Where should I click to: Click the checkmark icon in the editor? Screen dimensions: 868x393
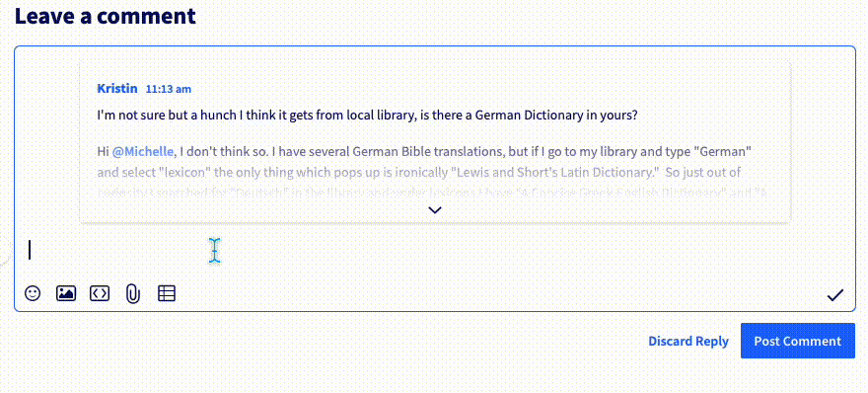click(834, 295)
